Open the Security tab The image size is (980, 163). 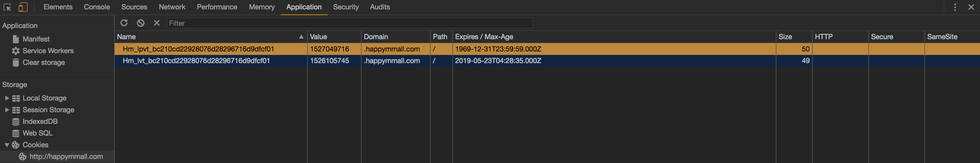pyautogui.click(x=345, y=7)
